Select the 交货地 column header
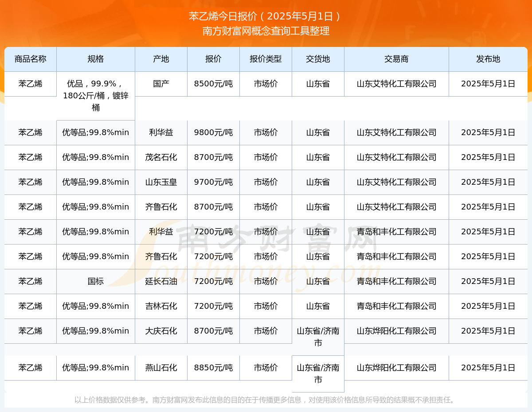Viewport: 532px width, 412px height. (x=318, y=59)
